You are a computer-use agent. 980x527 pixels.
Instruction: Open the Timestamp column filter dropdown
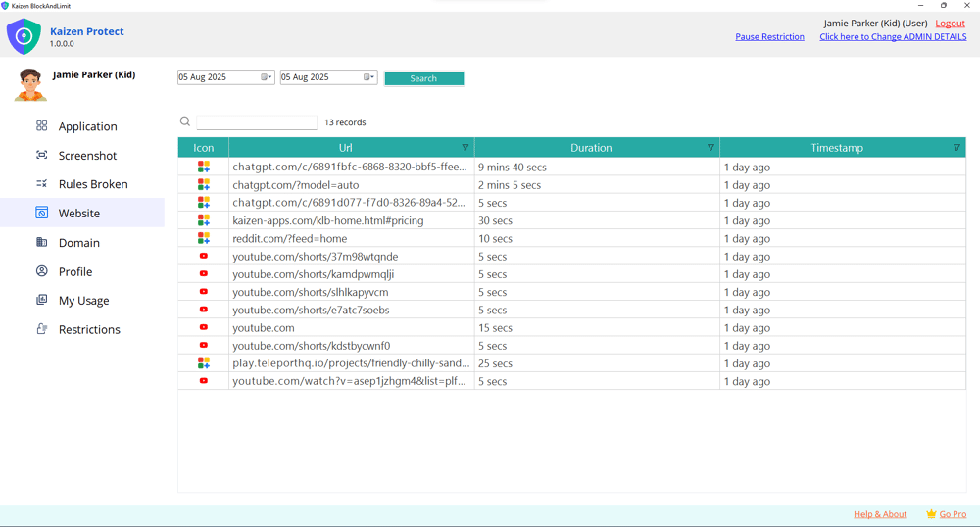tap(956, 148)
